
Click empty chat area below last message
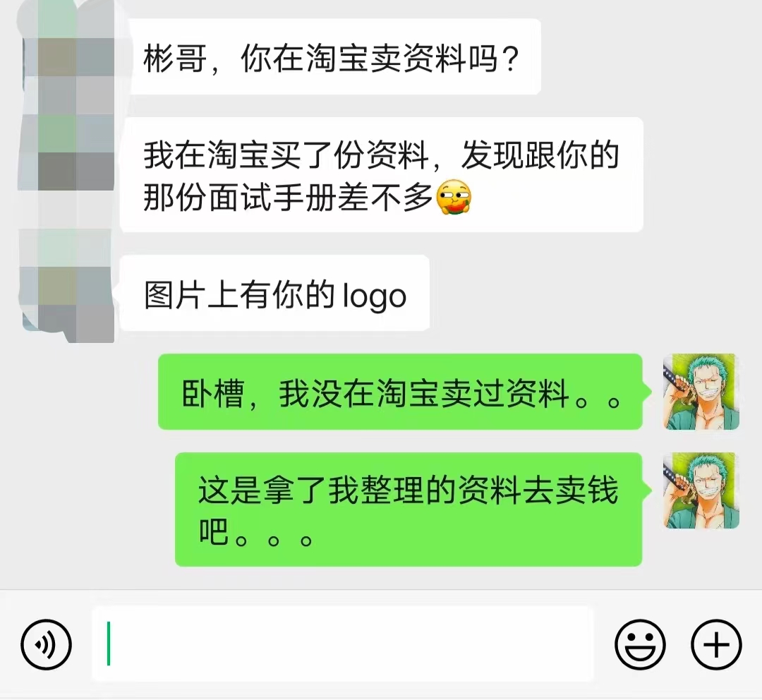(381, 579)
